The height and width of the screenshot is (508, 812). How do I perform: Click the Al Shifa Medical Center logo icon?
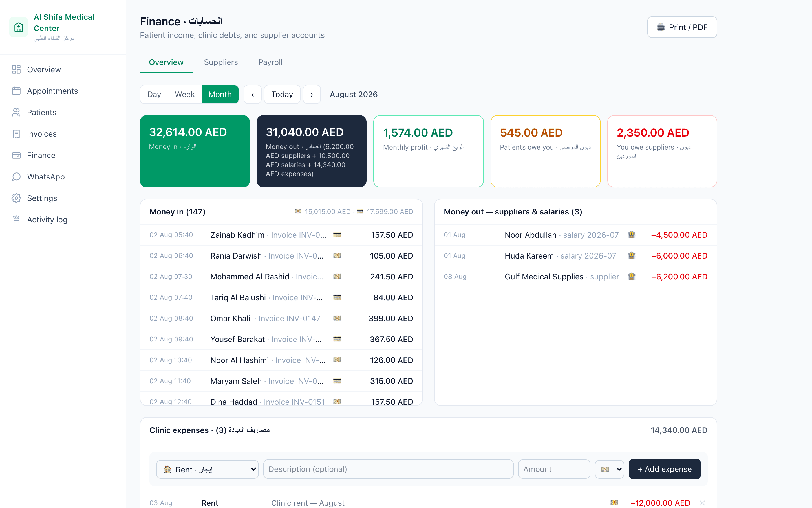[18, 27]
